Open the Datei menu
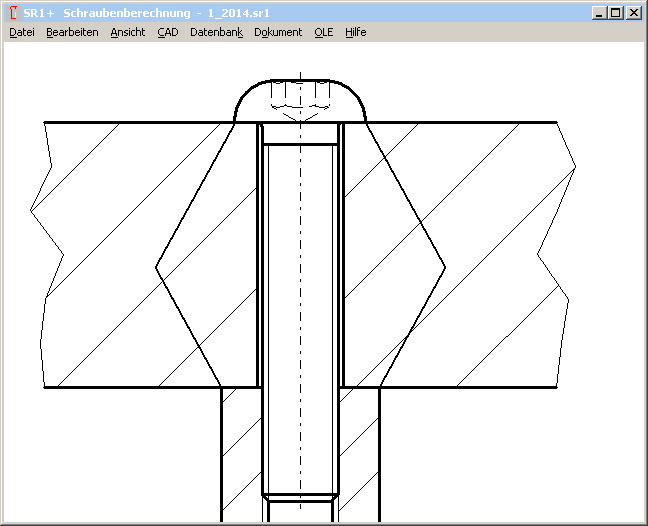The height and width of the screenshot is (526, 648). pos(22,32)
